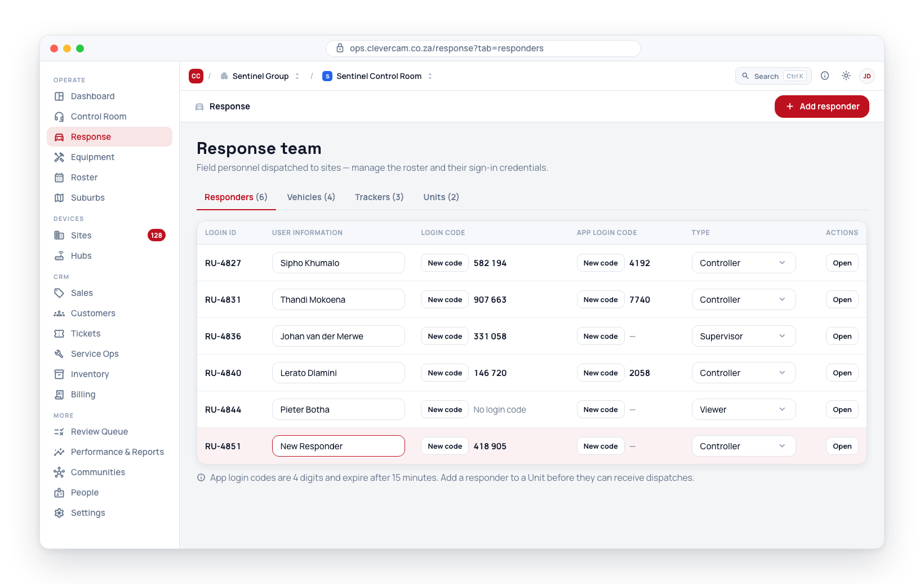
Task: Open type dropdown for Lerato Dlamini
Action: click(744, 373)
